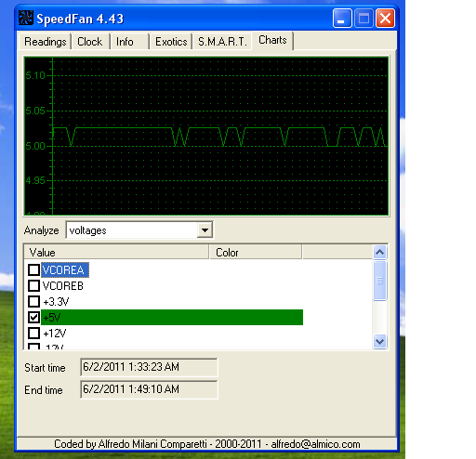The height and width of the screenshot is (459, 476).
Task: Click the Value column header
Action: [116, 252]
